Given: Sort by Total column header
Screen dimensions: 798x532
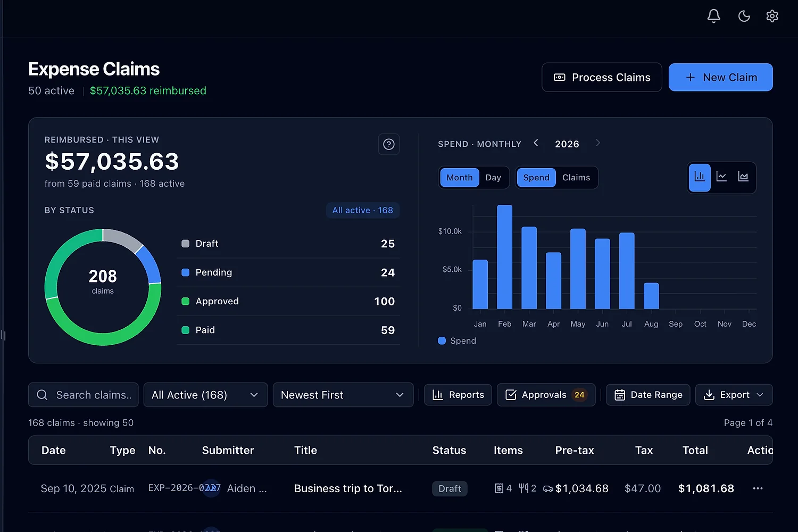Looking at the screenshot, I should (x=695, y=451).
